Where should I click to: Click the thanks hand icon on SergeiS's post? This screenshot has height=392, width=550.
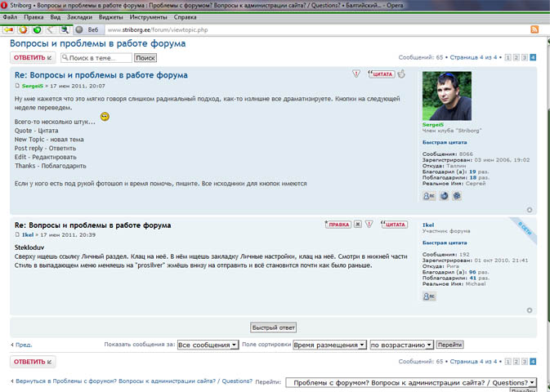[401, 74]
